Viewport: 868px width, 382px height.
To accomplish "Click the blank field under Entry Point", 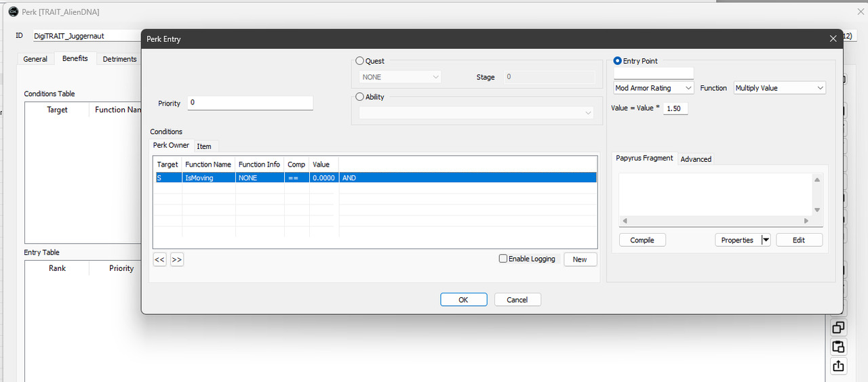I will 654,73.
